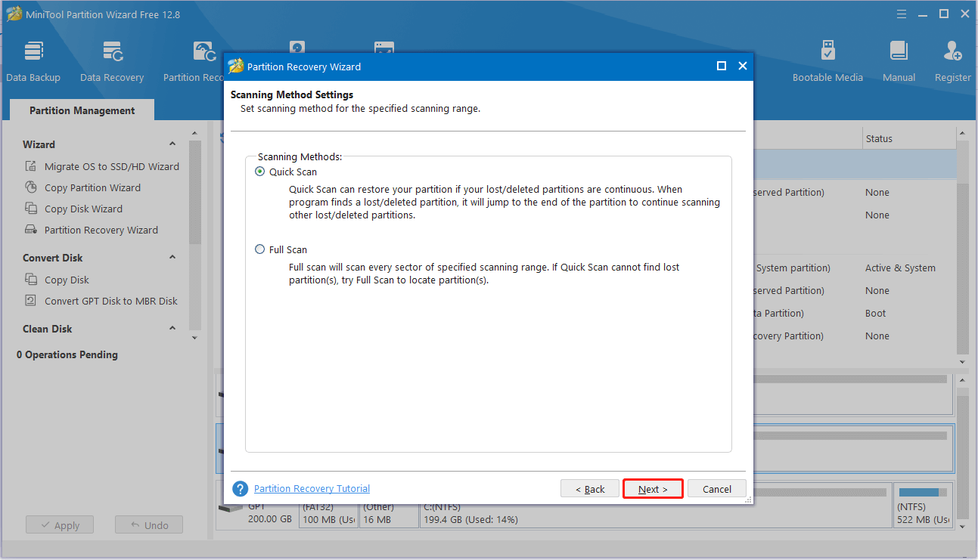Select the Full Scan radio button

[x=259, y=249]
